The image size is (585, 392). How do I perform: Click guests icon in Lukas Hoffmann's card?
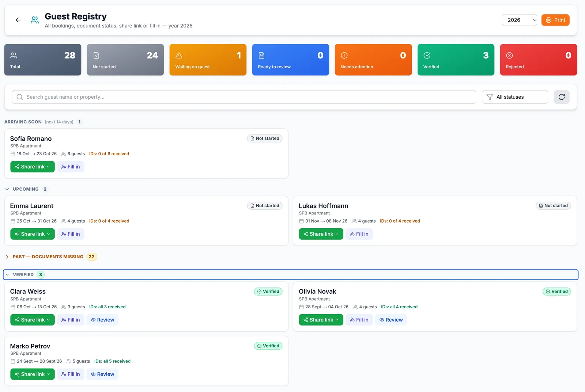(x=354, y=221)
